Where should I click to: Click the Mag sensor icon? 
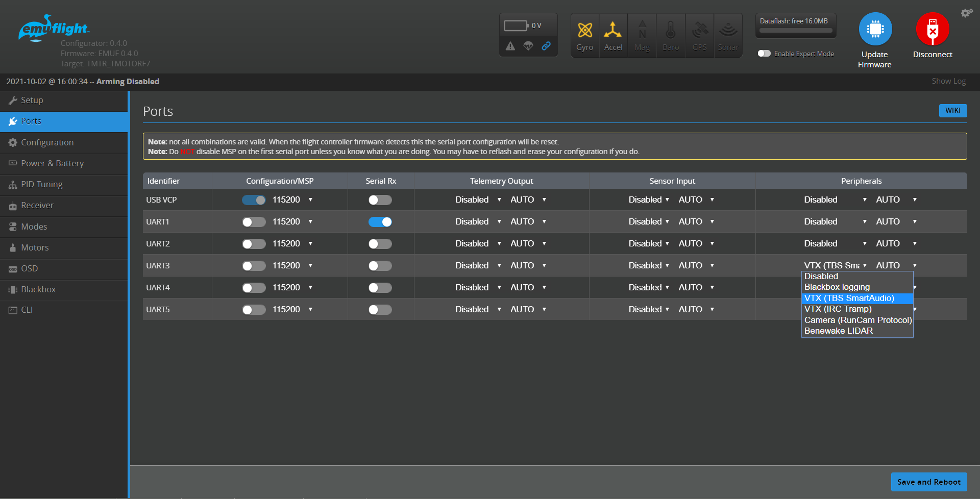(x=642, y=30)
